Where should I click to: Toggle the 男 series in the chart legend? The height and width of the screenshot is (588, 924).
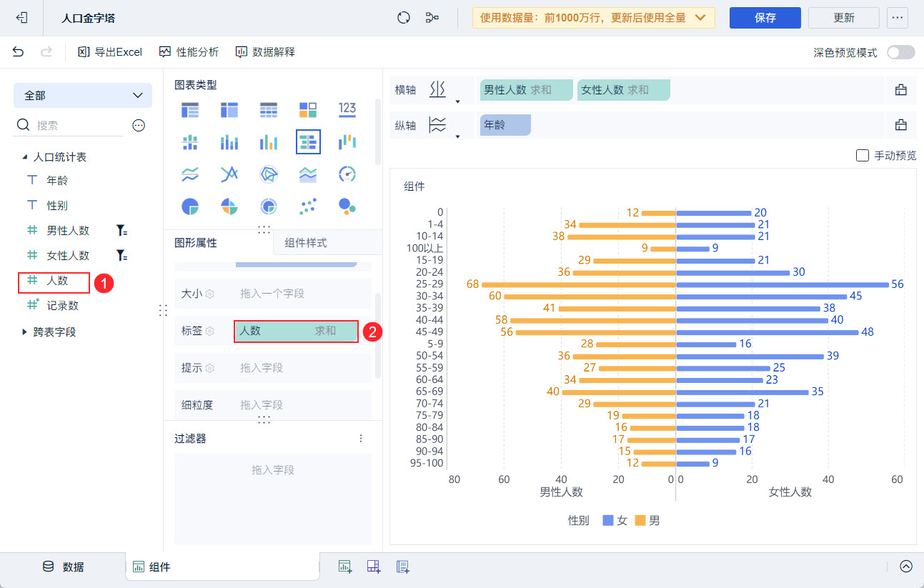coord(647,521)
